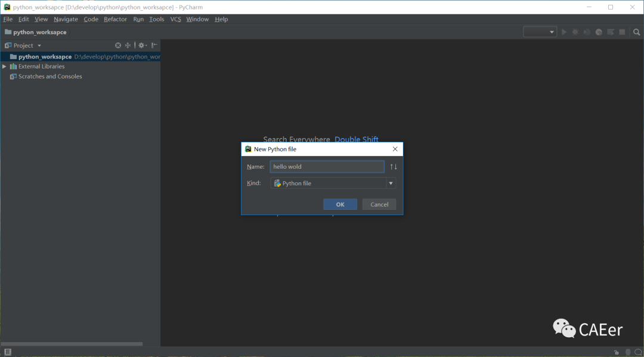Click the Profile toolbar icon

[x=599, y=32]
